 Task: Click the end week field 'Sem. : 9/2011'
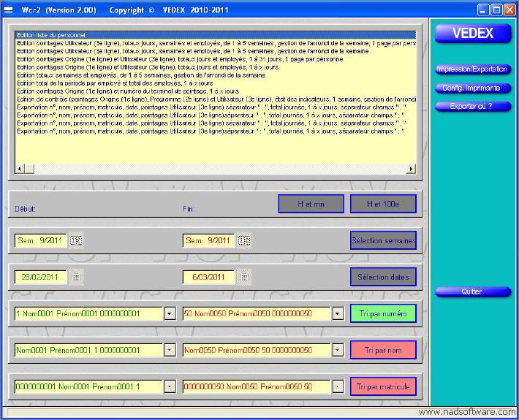coord(208,240)
